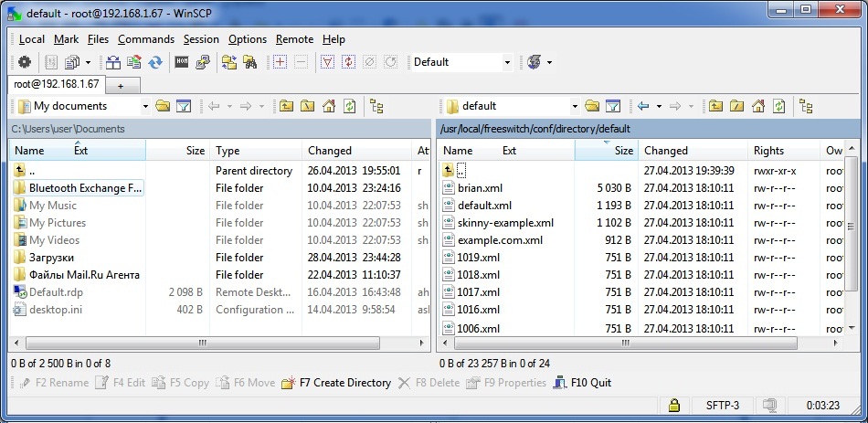868x423 pixels.
Task: Open the Session menu
Action: (x=201, y=39)
